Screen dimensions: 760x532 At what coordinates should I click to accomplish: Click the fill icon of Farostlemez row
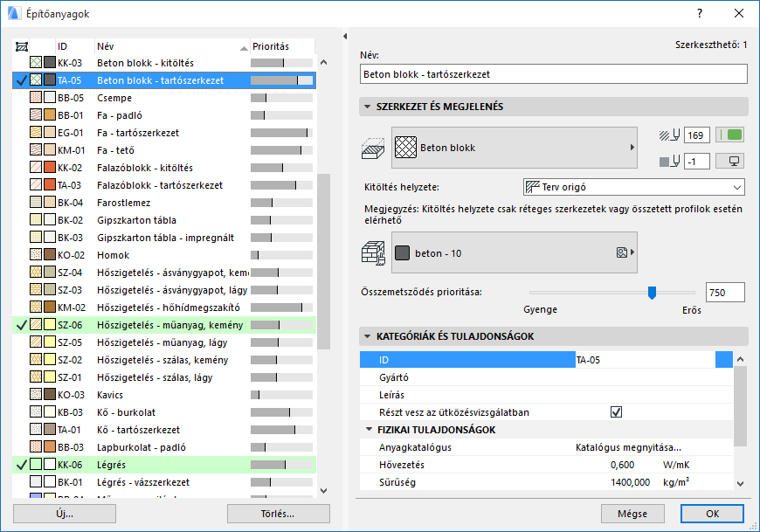coord(36,202)
